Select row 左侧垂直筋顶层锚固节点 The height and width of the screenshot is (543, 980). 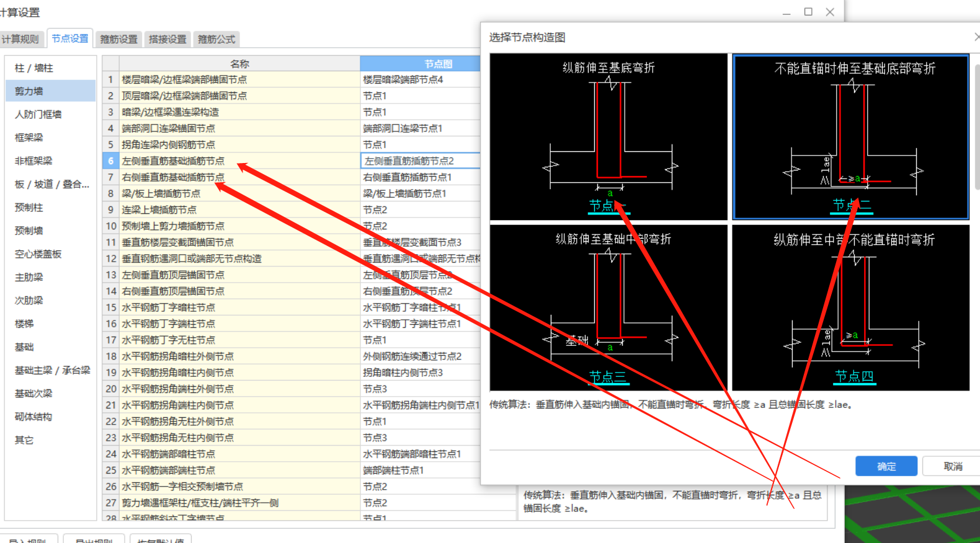[239, 275]
